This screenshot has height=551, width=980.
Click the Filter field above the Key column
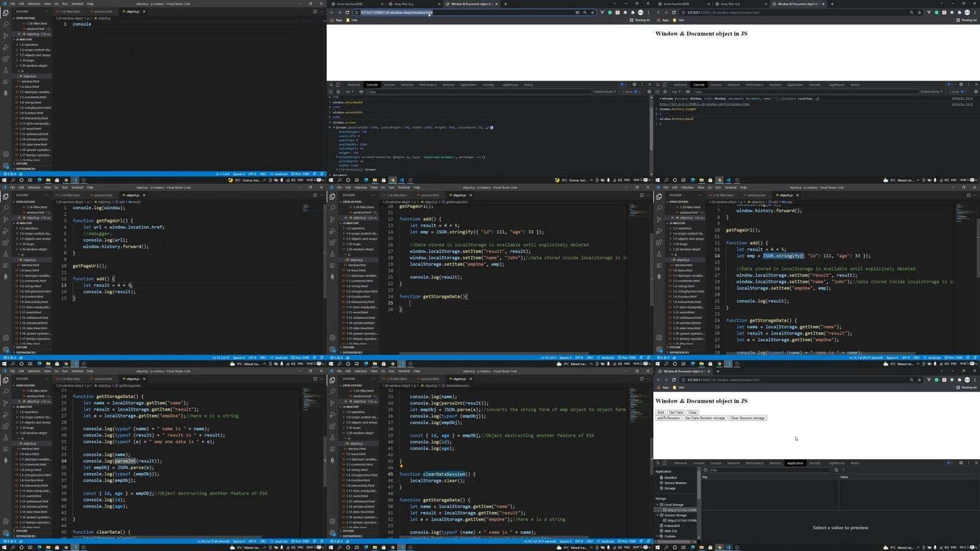pos(770,470)
